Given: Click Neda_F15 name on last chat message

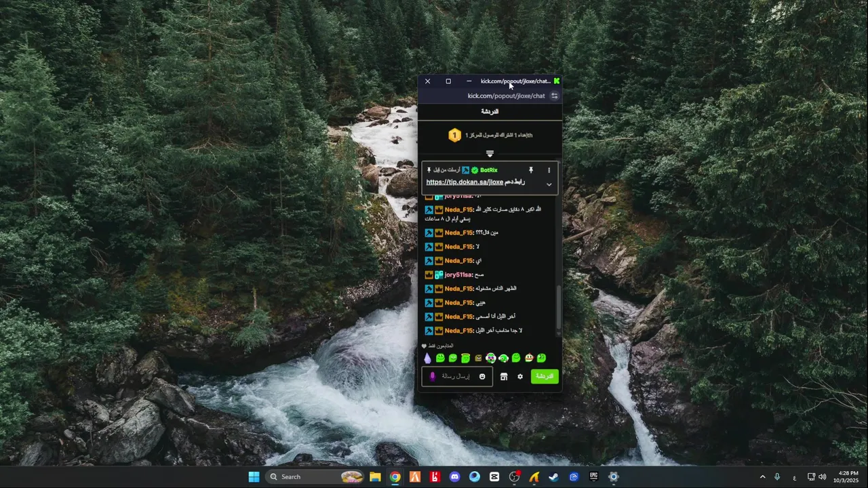Looking at the screenshot, I should coord(459,331).
